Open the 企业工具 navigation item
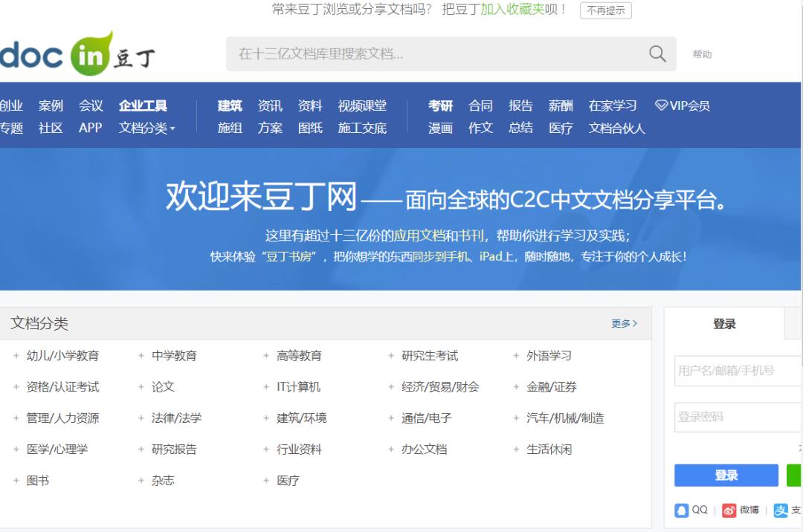 143,106
